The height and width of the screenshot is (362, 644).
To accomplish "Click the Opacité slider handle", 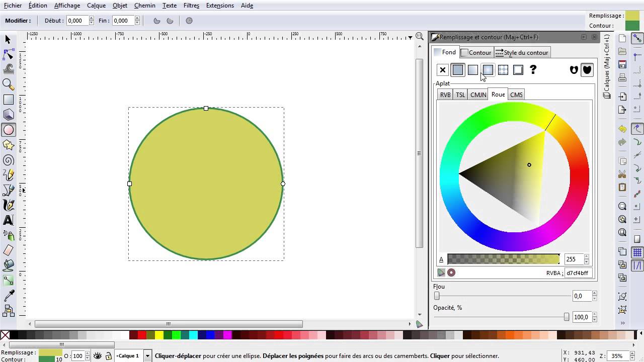I will (567, 317).
